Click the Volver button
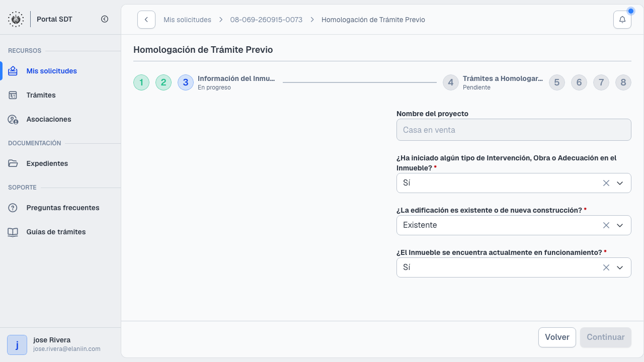This screenshot has width=644, height=362. coord(557,337)
